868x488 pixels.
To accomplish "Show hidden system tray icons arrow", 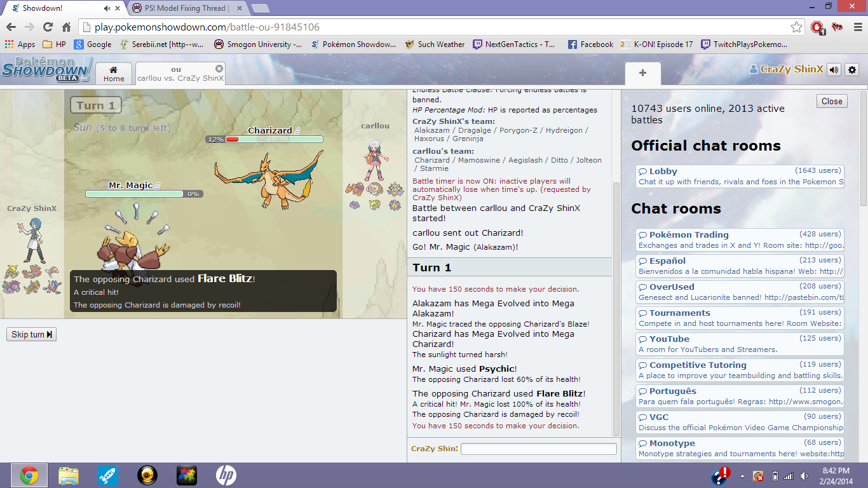I will pyautogui.click(x=742, y=475).
